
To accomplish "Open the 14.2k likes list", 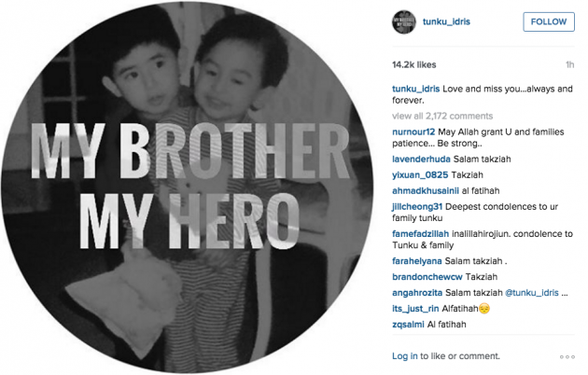I will coord(414,64).
